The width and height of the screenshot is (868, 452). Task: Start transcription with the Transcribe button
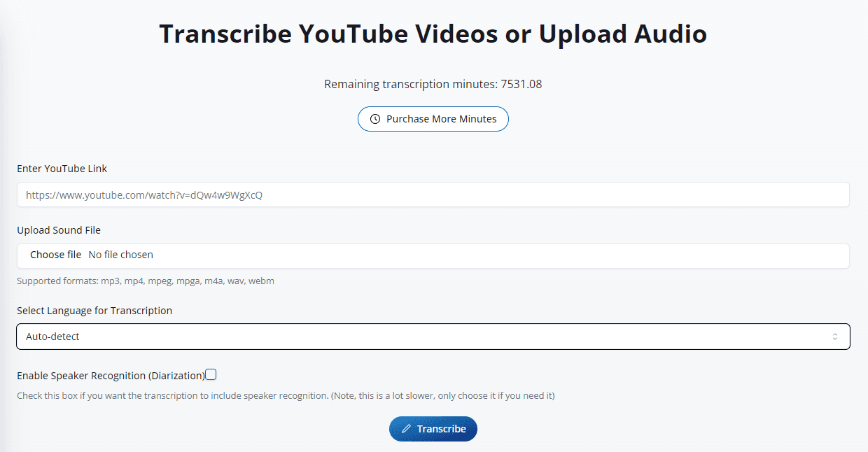pos(433,429)
